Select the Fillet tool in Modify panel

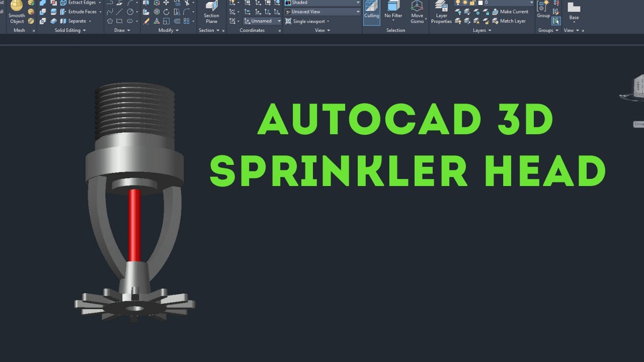point(186,12)
